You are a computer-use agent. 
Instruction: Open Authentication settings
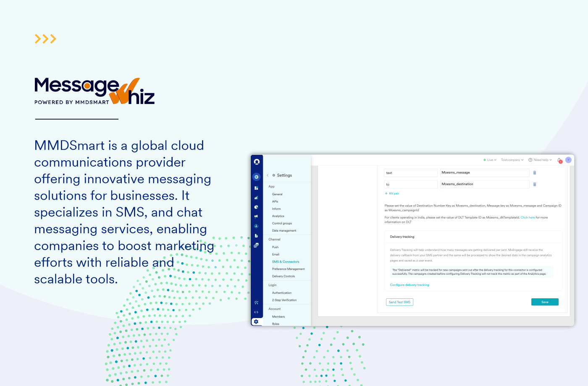tap(281, 293)
